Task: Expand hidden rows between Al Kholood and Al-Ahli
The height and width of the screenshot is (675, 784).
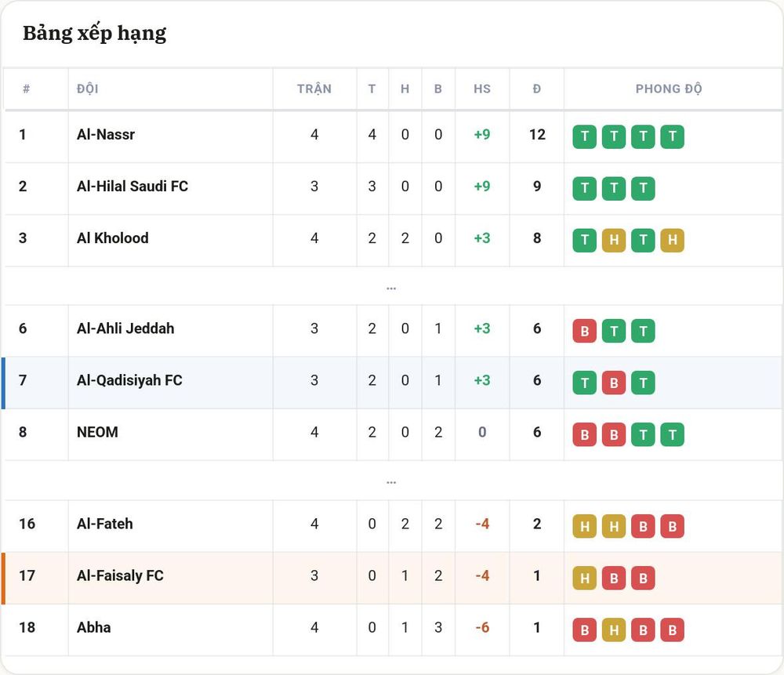Action: [391, 289]
